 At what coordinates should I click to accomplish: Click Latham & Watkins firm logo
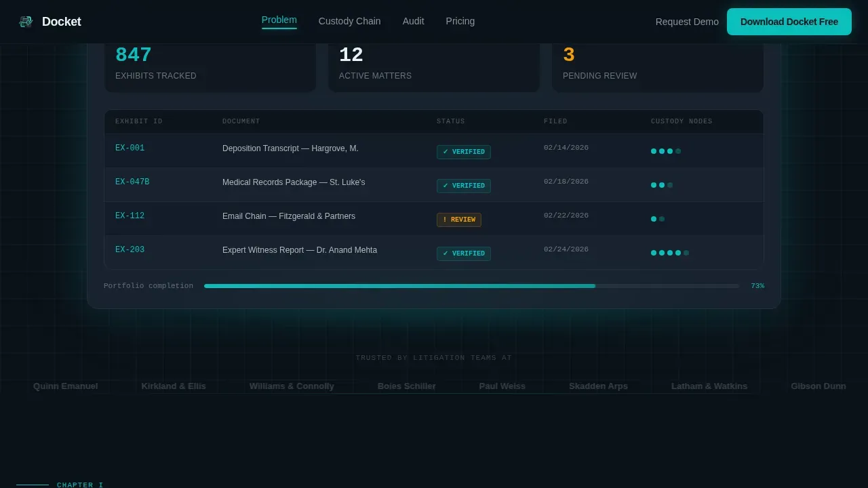709,386
